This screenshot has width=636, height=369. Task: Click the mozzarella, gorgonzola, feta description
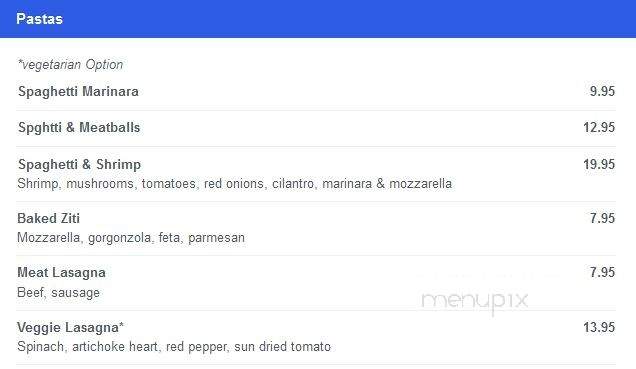coord(131,238)
